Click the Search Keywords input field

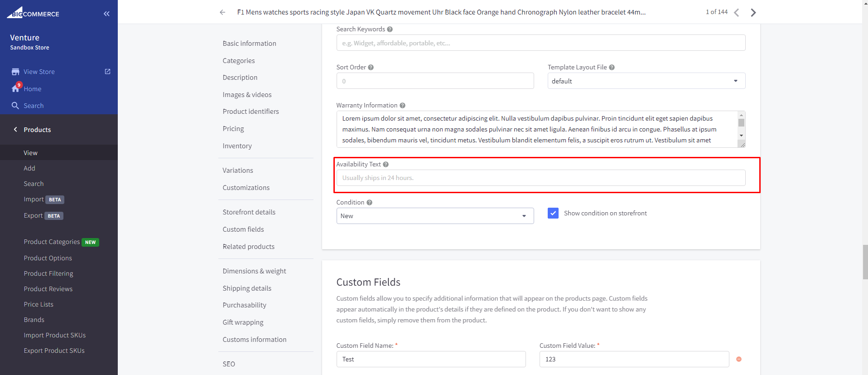541,43
